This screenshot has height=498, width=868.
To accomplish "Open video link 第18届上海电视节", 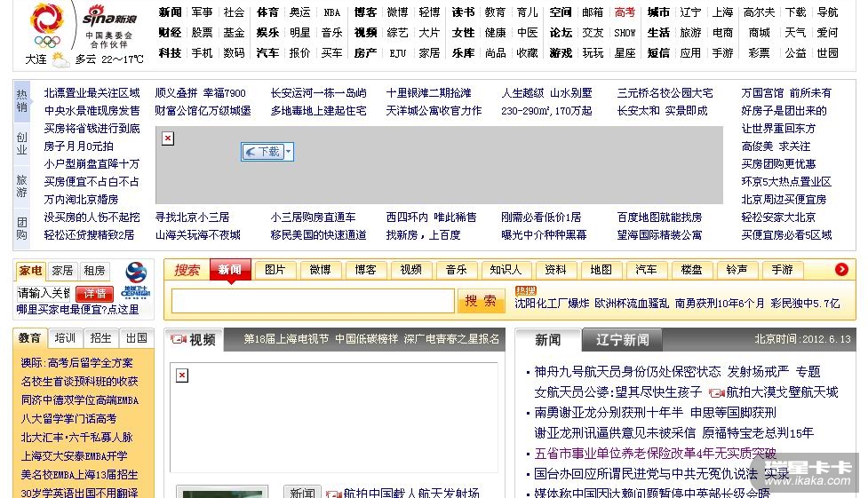I will pyautogui.click(x=286, y=339).
